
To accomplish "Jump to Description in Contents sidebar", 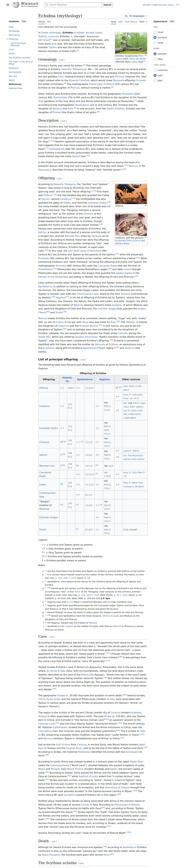I will pyautogui.click(x=14, y=35).
